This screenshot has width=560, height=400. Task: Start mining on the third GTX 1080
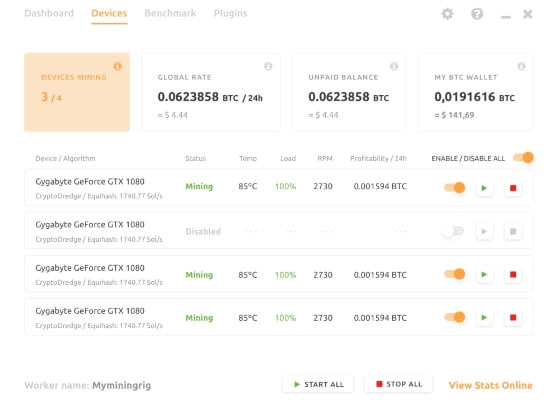coord(484,274)
